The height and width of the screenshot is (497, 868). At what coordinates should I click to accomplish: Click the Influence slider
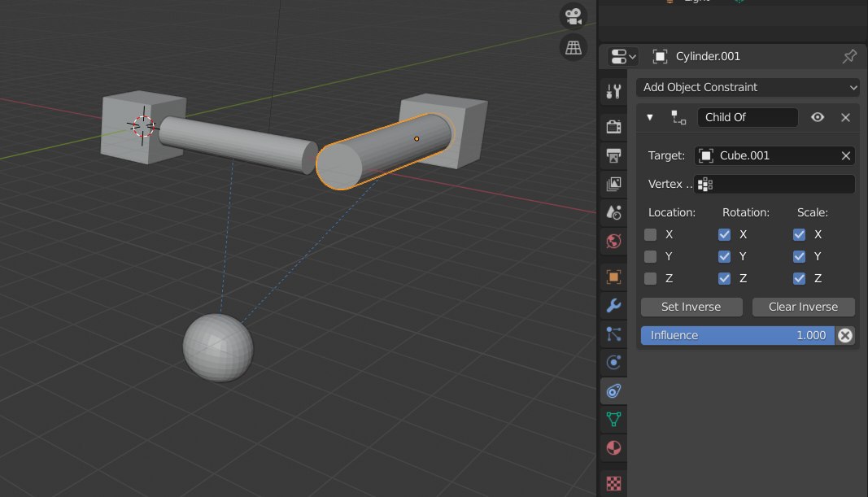pyautogui.click(x=737, y=335)
